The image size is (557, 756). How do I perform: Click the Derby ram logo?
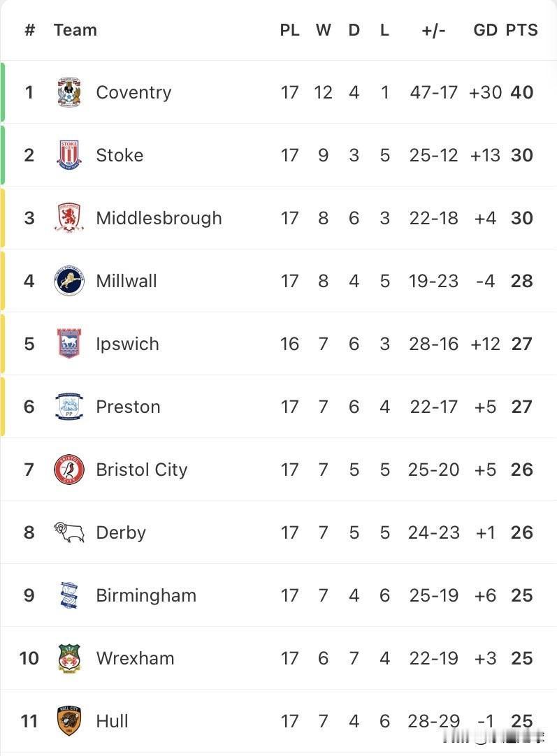(69, 532)
